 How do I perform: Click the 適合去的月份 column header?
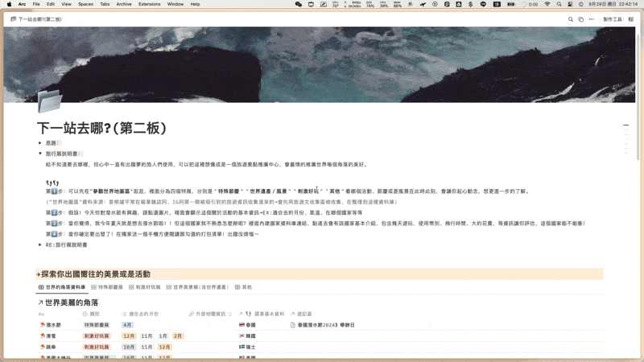click(140, 314)
